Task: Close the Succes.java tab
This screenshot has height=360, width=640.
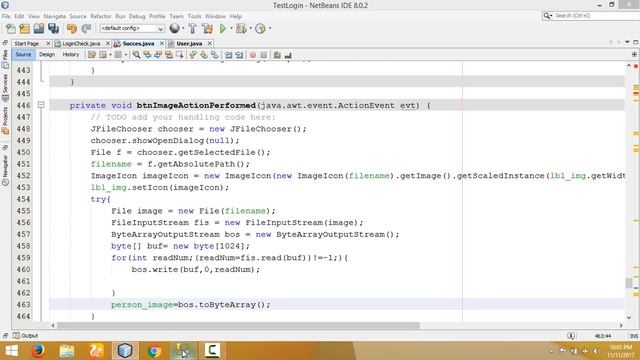Action: pos(162,43)
